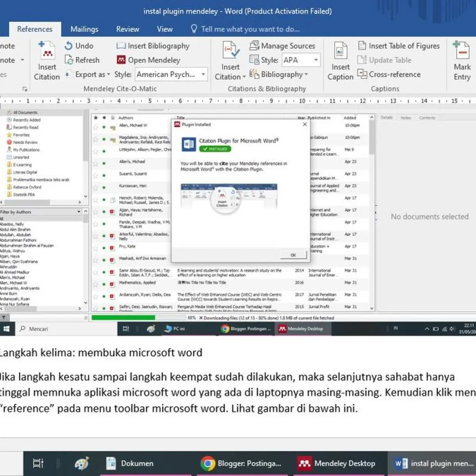Open the View ribbon tab

coord(165,29)
